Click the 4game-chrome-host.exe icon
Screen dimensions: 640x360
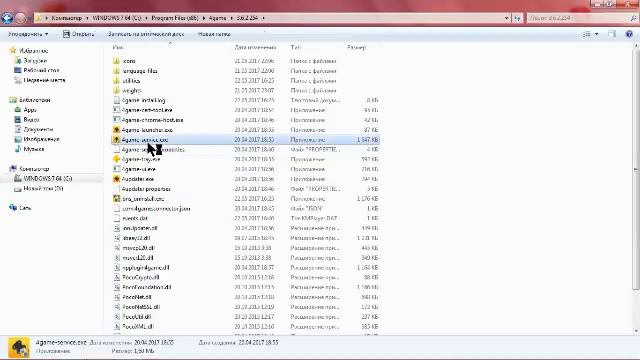(x=116, y=120)
